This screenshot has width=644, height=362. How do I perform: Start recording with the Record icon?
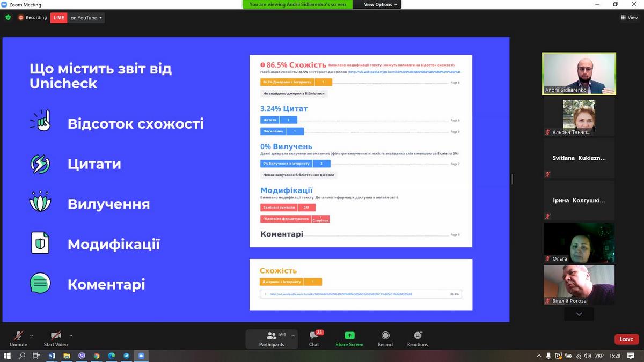(385, 339)
